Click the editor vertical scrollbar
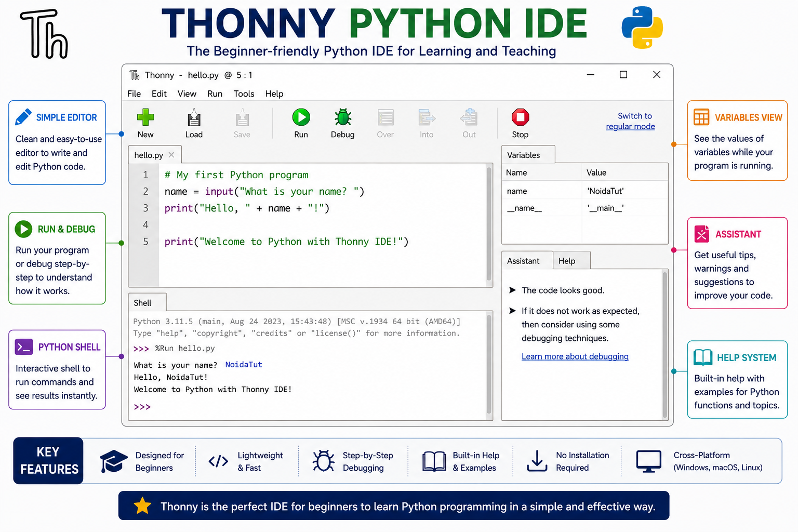 point(489,224)
